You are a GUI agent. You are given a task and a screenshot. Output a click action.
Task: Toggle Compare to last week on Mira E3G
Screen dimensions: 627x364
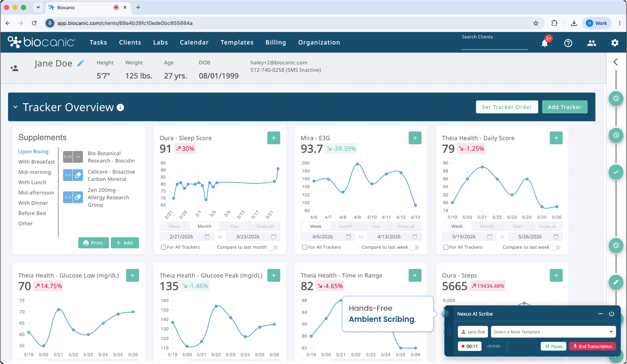tap(414, 247)
